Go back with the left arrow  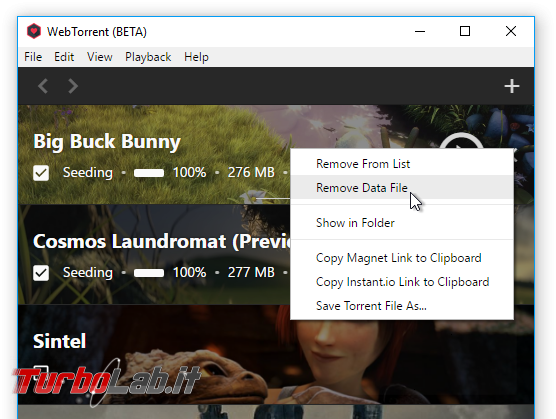[43, 86]
